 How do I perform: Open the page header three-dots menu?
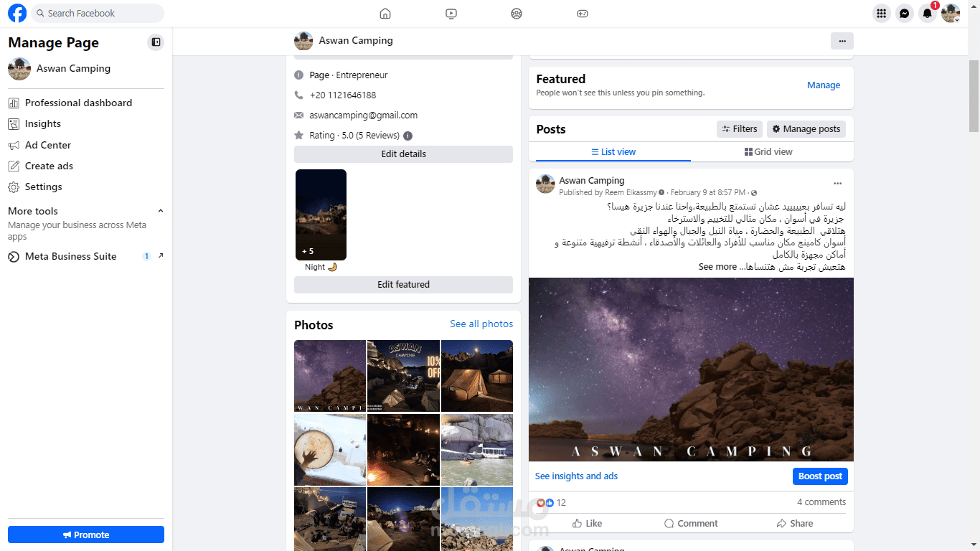842,41
